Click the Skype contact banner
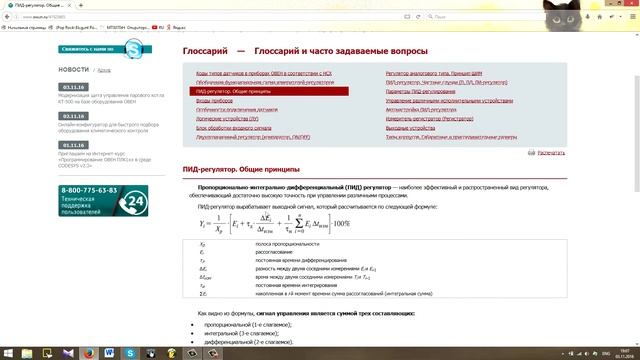This screenshot has height=360, width=640. point(105,49)
